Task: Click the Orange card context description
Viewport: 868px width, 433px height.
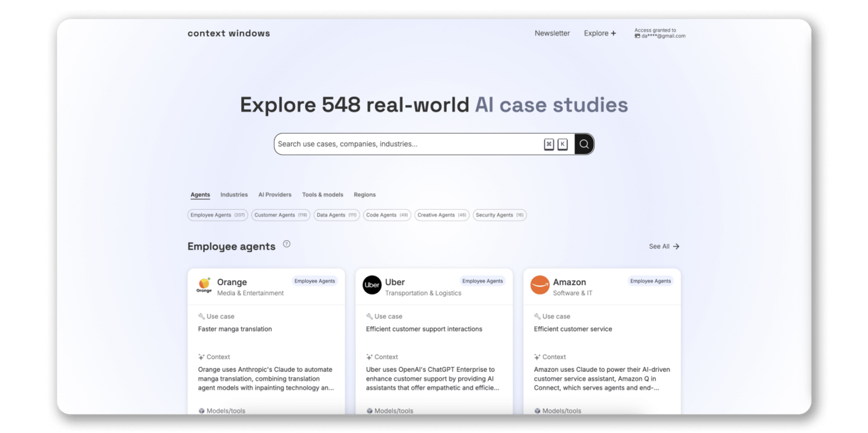Action: (266, 379)
